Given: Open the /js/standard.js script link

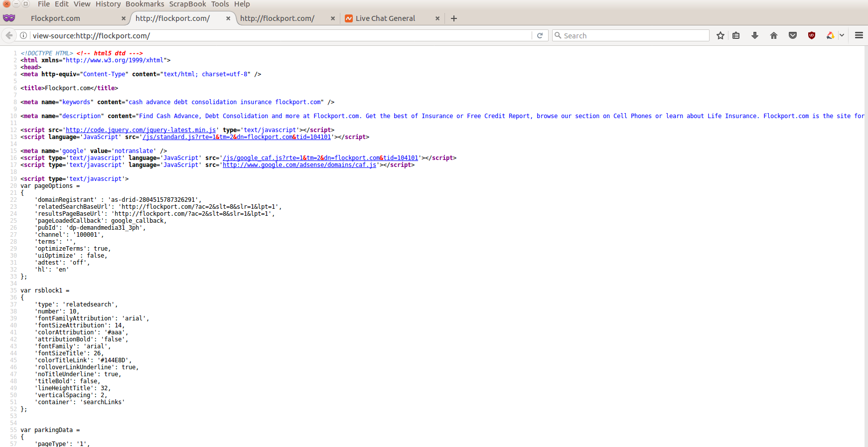Looking at the screenshot, I should [237, 137].
